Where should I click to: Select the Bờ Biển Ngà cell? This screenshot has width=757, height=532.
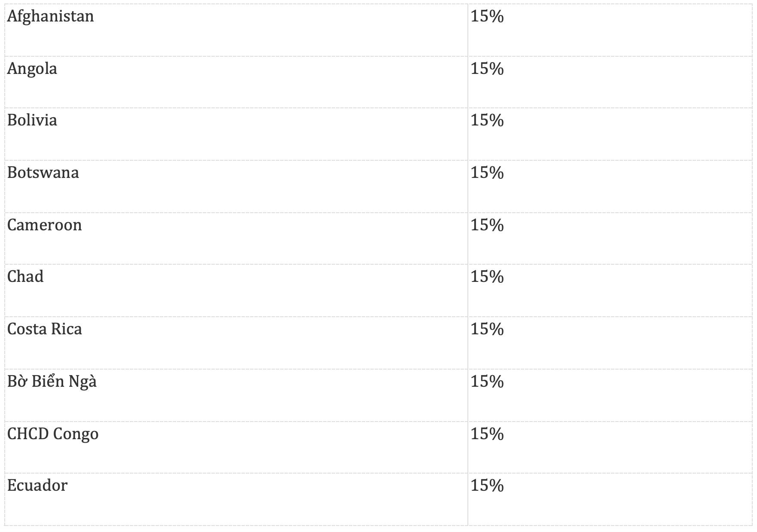coord(52,382)
